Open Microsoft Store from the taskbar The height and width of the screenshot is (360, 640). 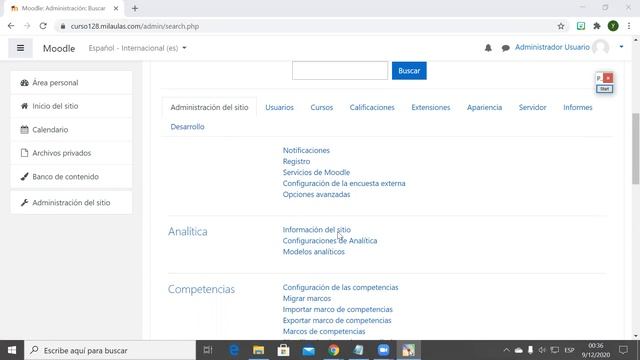coord(283,350)
